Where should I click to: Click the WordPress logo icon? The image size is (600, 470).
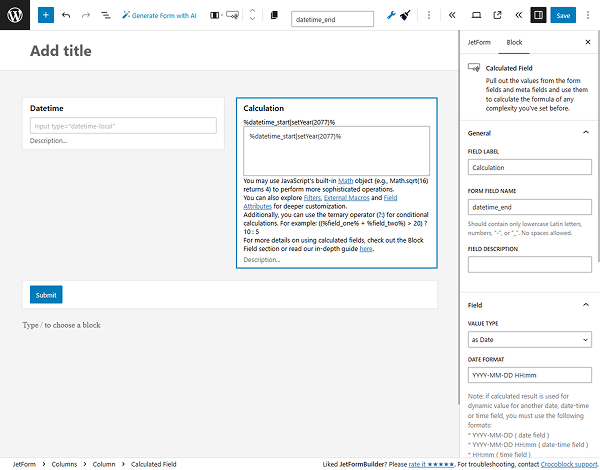[15, 16]
